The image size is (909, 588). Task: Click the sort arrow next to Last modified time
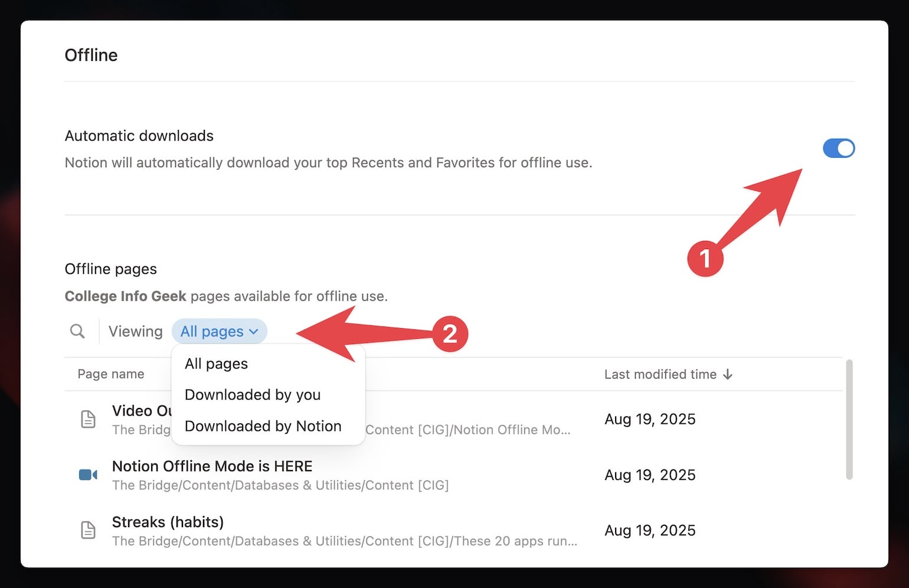click(728, 374)
